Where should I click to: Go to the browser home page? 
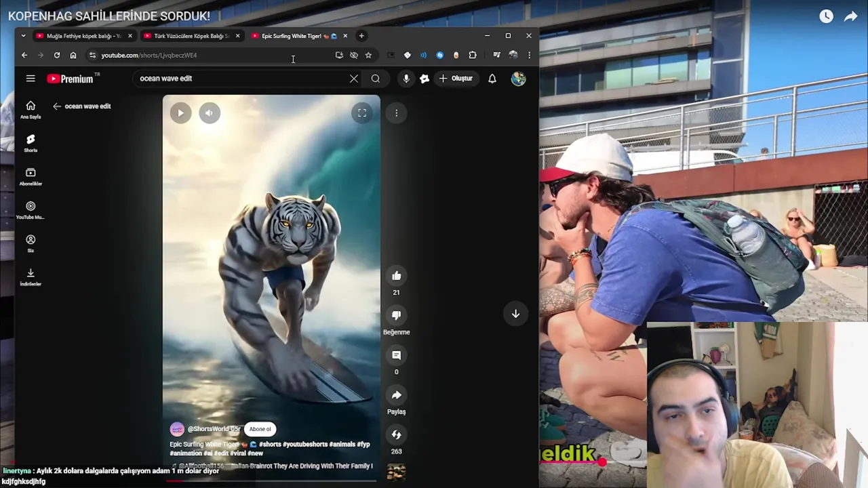click(73, 56)
